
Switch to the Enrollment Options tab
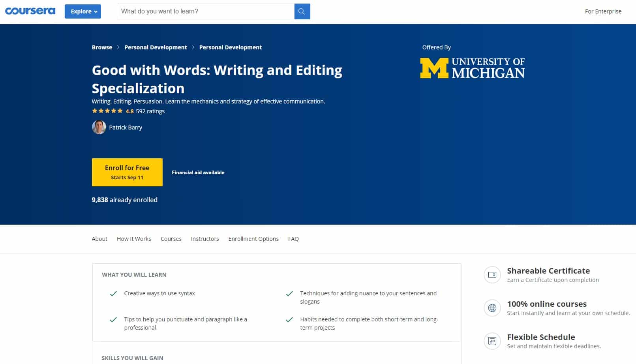(x=253, y=239)
